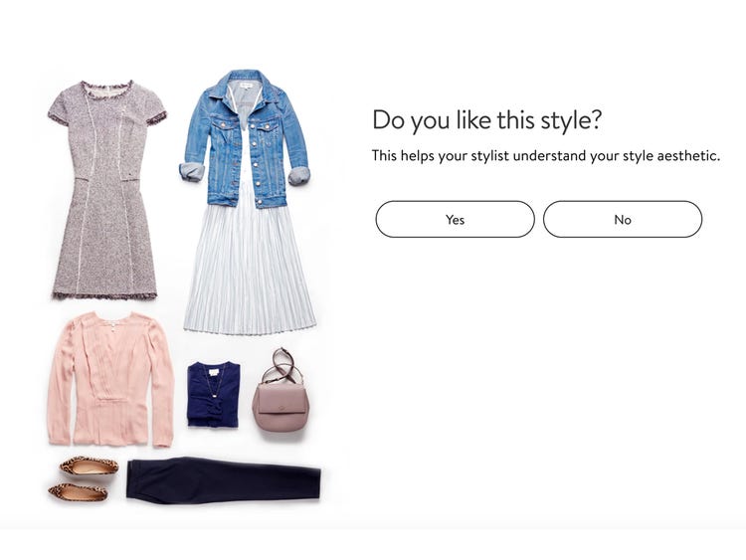Click the folded navy cardigan
Viewport: 746px width, 560px height.
tap(214, 395)
